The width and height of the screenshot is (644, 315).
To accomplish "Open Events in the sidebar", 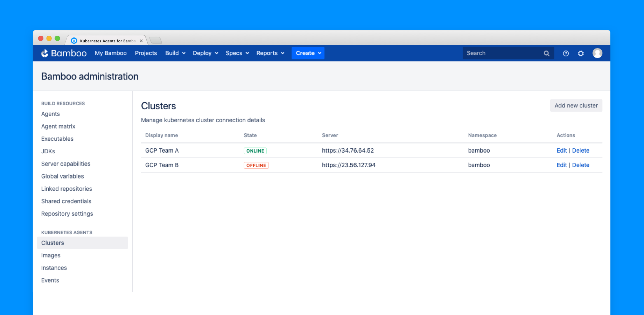I will (50, 280).
